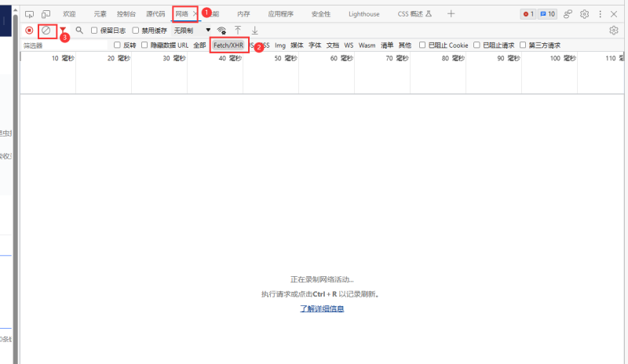Filter requests by 清单 type
Screen dimensions: 628x364
coord(387,45)
